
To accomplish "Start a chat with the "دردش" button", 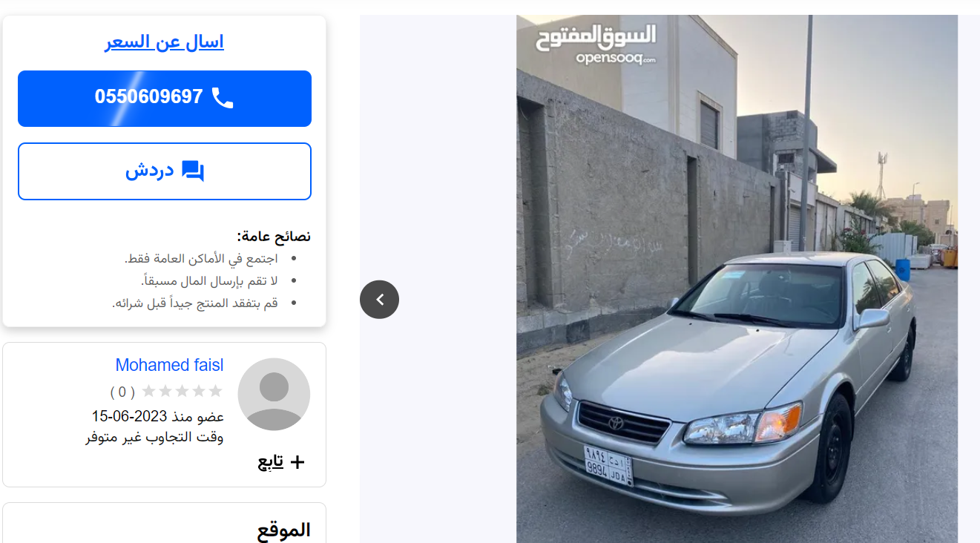I will pyautogui.click(x=165, y=171).
